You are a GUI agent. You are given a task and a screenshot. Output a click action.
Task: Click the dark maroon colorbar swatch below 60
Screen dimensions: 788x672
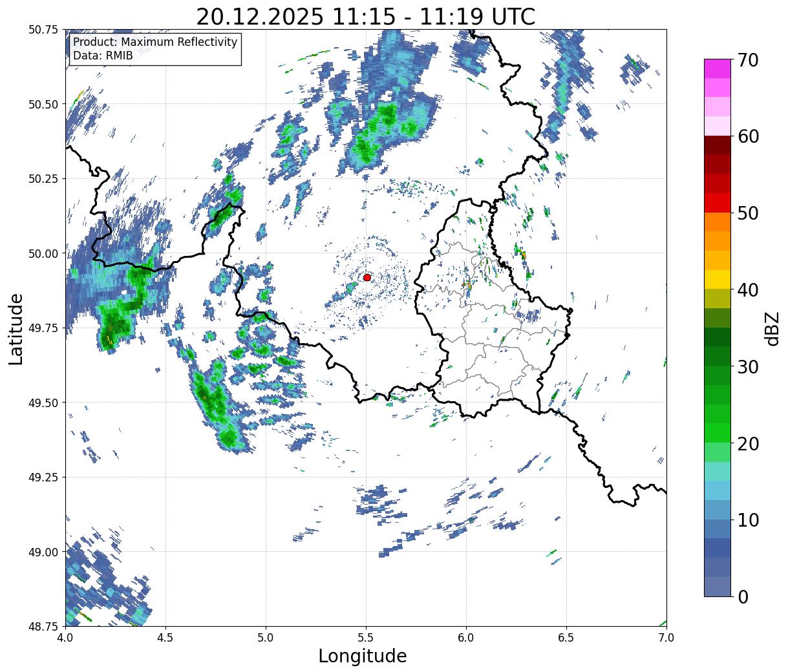tap(718, 145)
